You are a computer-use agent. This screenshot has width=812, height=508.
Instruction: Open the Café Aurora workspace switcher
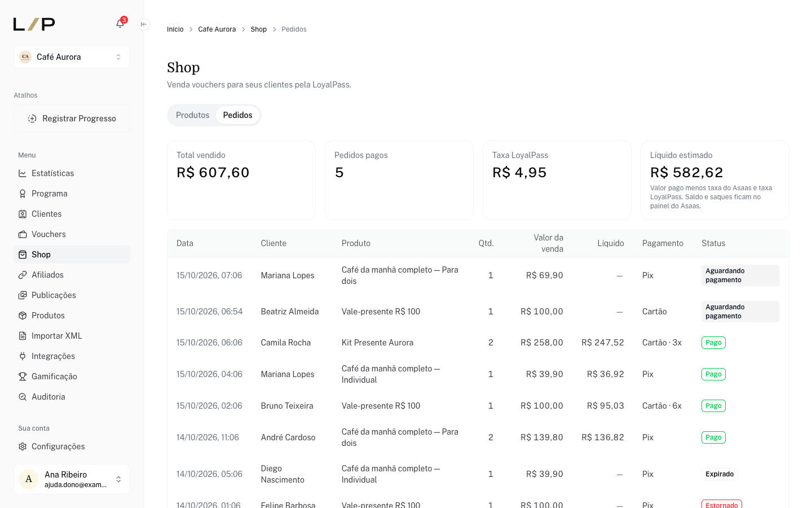click(72, 57)
